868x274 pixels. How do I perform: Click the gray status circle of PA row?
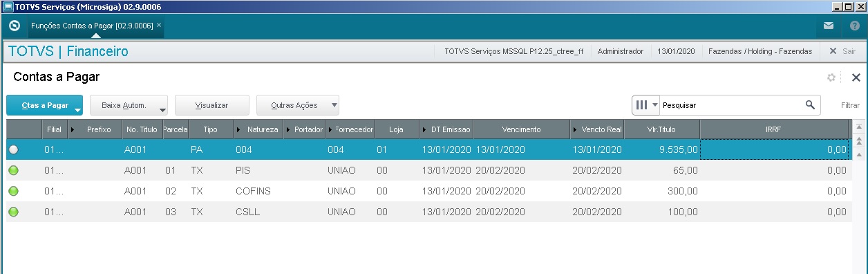click(14, 149)
